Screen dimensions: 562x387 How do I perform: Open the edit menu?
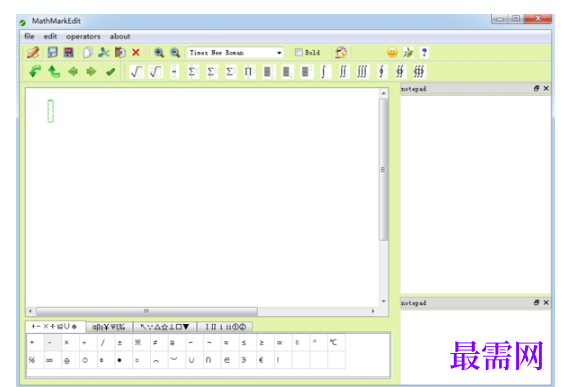click(x=50, y=36)
